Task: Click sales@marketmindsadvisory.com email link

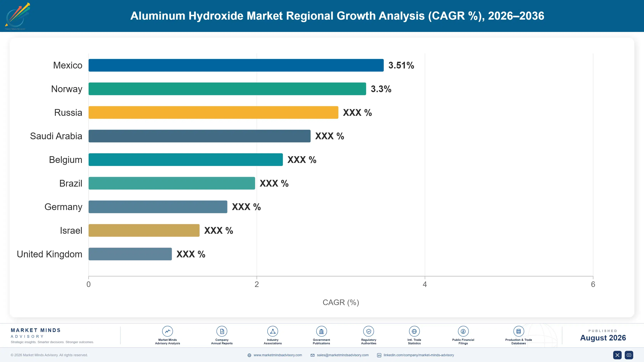Action: pos(343,355)
